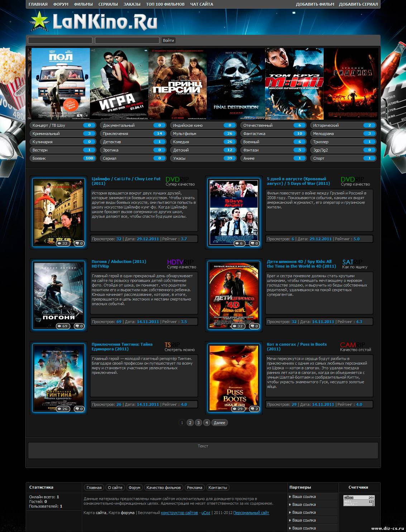Open the footer Качество фильмов tab
Viewport: 406px width, 532px height.
tap(164, 488)
